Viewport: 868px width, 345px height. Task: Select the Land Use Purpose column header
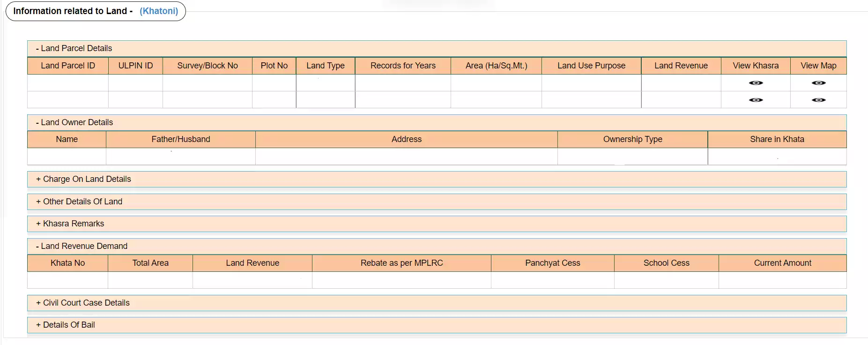click(x=591, y=66)
